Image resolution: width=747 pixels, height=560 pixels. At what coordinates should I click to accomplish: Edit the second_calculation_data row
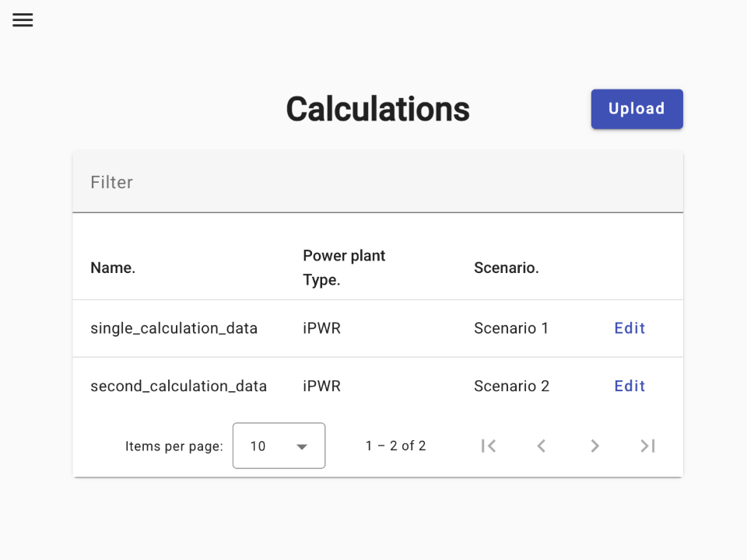point(630,386)
